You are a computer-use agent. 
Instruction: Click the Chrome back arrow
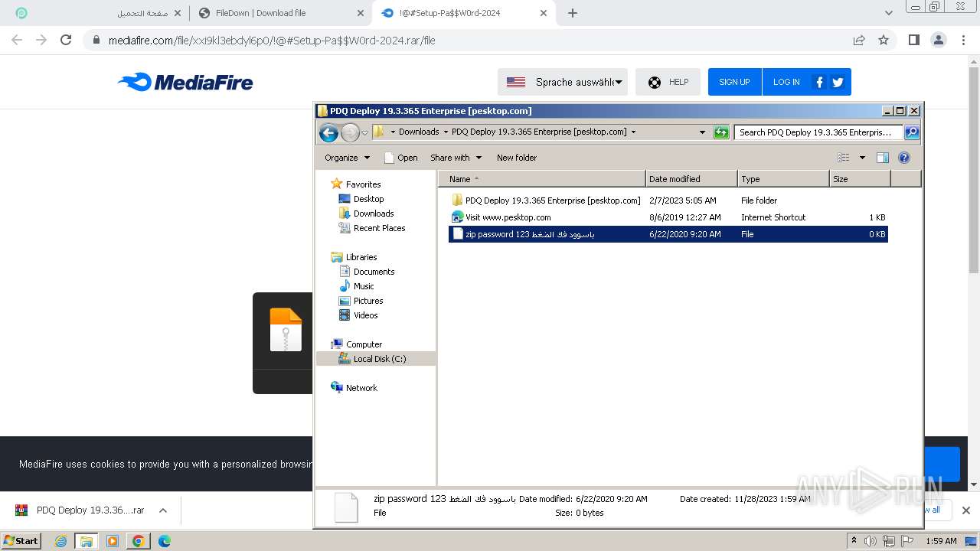(17, 40)
